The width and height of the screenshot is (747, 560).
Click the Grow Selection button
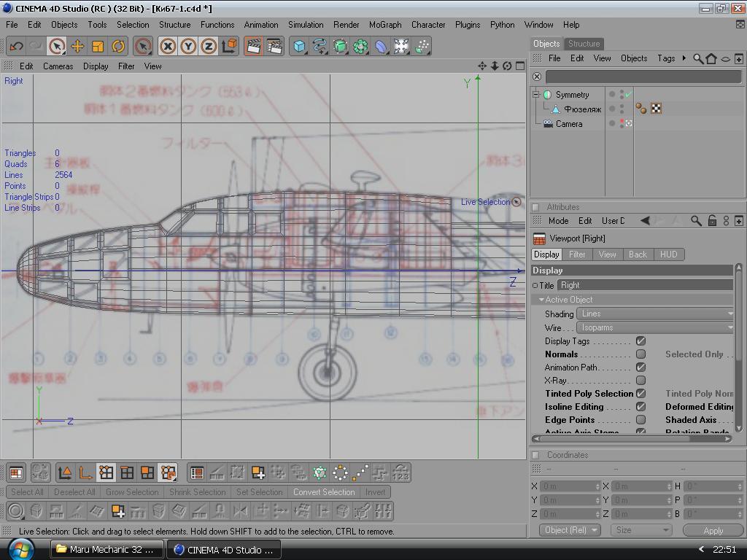coord(132,492)
